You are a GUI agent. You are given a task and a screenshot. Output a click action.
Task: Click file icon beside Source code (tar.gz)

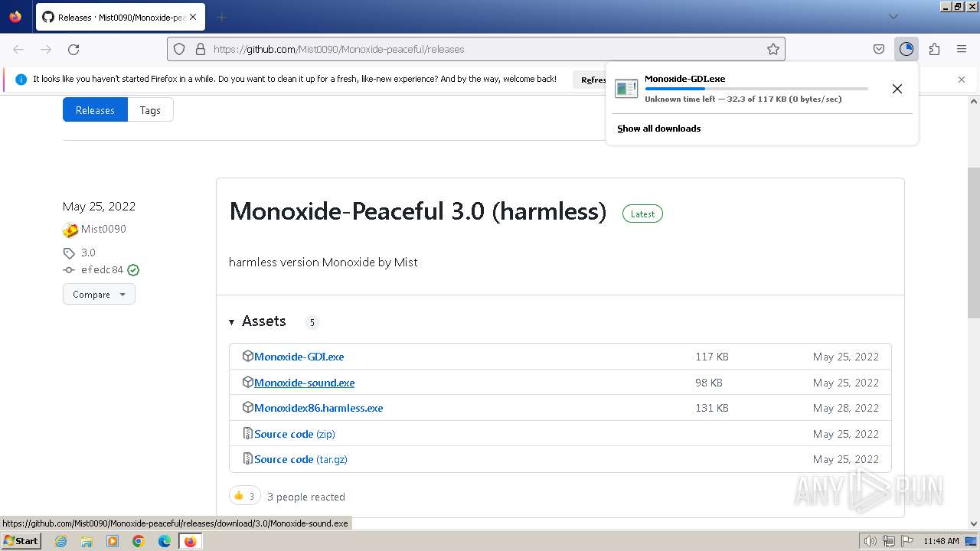click(x=247, y=458)
